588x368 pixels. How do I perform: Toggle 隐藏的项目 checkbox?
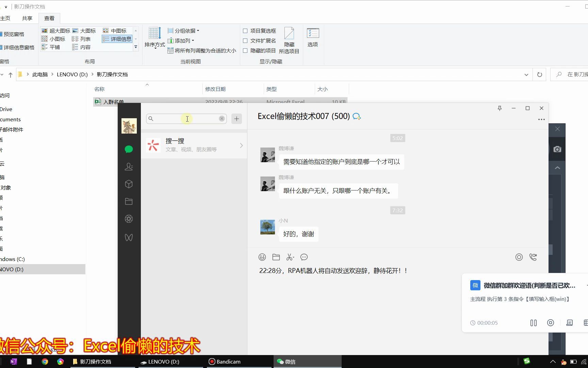[x=245, y=50]
